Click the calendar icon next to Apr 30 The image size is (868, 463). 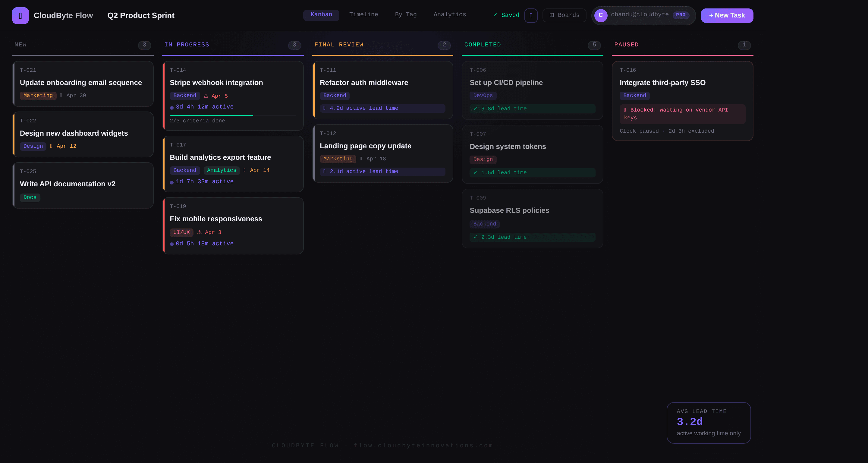click(61, 95)
